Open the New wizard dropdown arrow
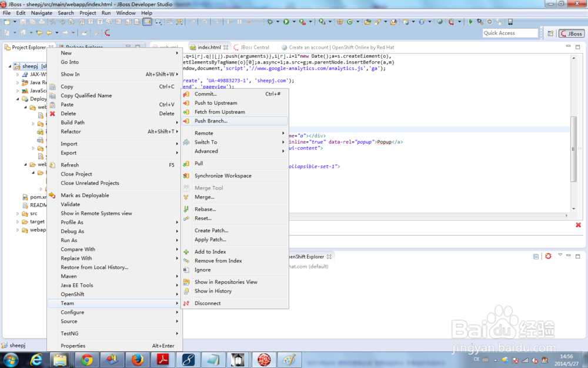 pyautogui.click(x=15, y=22)
